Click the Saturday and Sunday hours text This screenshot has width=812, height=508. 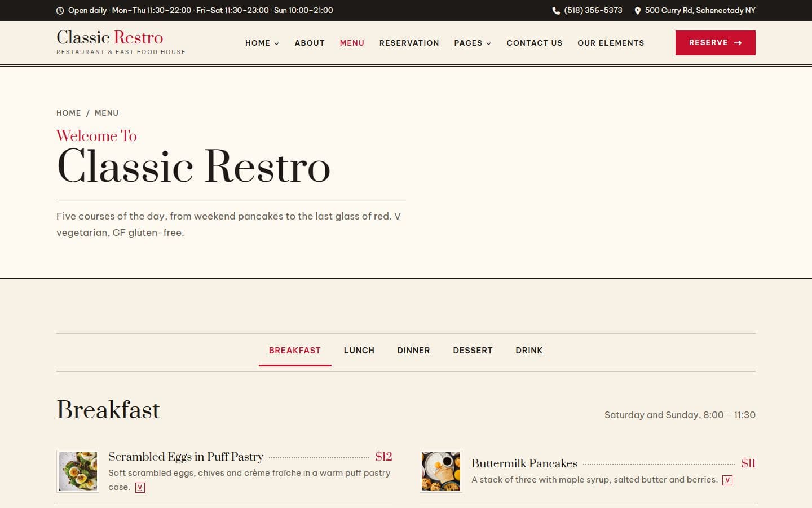[680, 415]
